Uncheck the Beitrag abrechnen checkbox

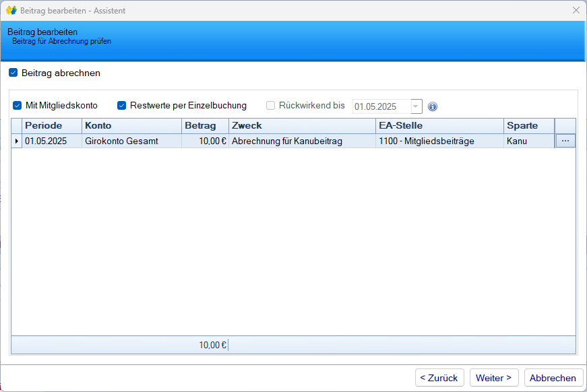click(x=13, y=73)
